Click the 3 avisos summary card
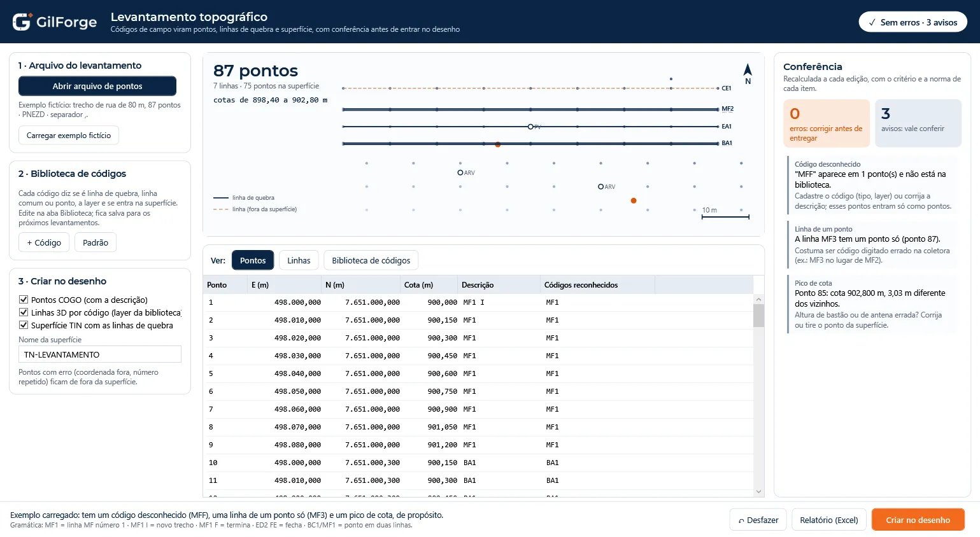 coord(918,123)
